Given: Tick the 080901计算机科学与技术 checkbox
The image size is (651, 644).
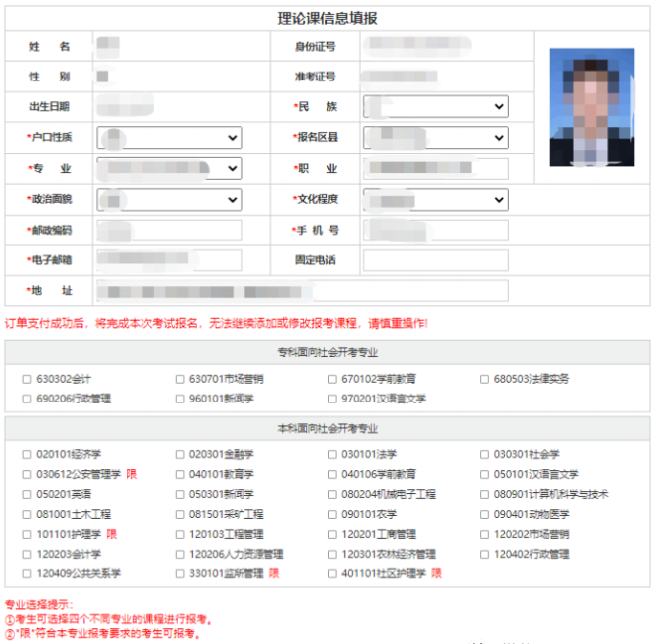Looking at the screenshot, I should 484,495.
